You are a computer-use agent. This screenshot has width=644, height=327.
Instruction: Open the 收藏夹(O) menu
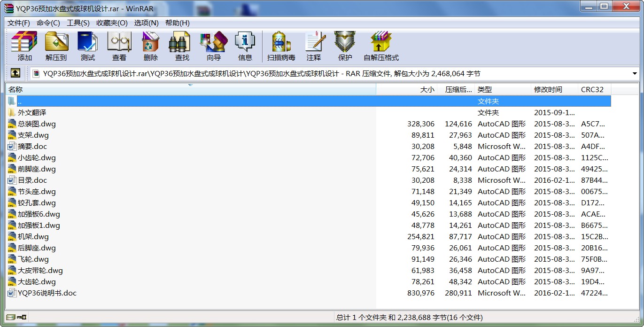click(x=112, y=23)
